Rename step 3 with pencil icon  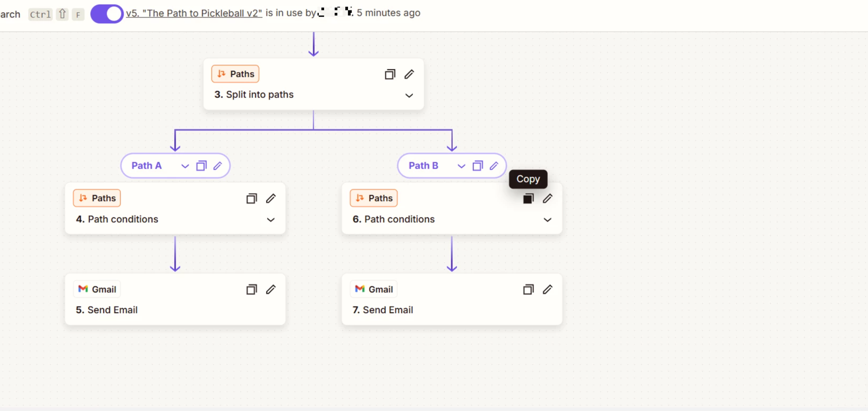click(409, 74)
